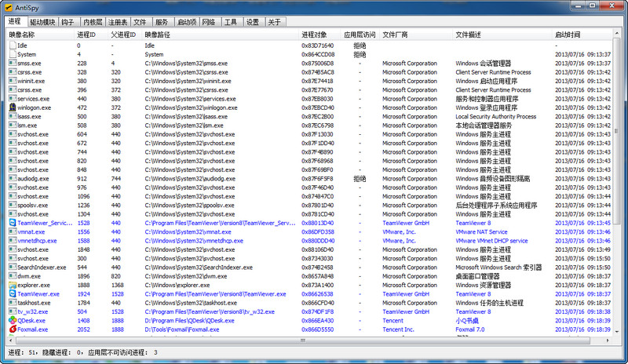Click the vertical scrollbar thumb
The height and width of the screenshot is (364, 628).
click(616, 130)
